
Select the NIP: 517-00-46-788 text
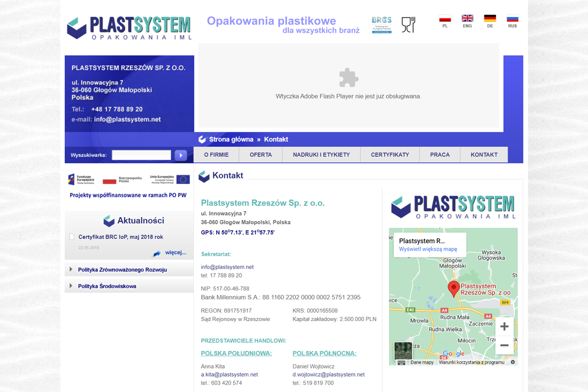point(225,289)
